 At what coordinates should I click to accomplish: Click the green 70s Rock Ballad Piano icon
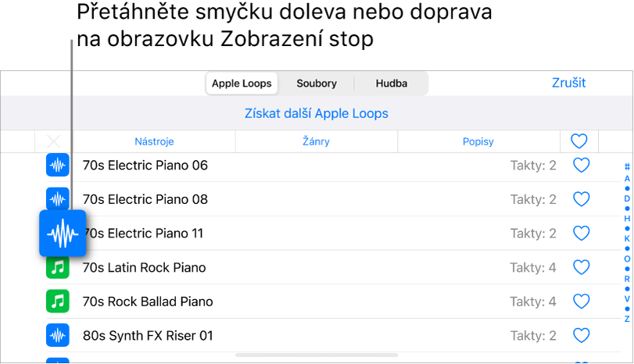[58, 302]
